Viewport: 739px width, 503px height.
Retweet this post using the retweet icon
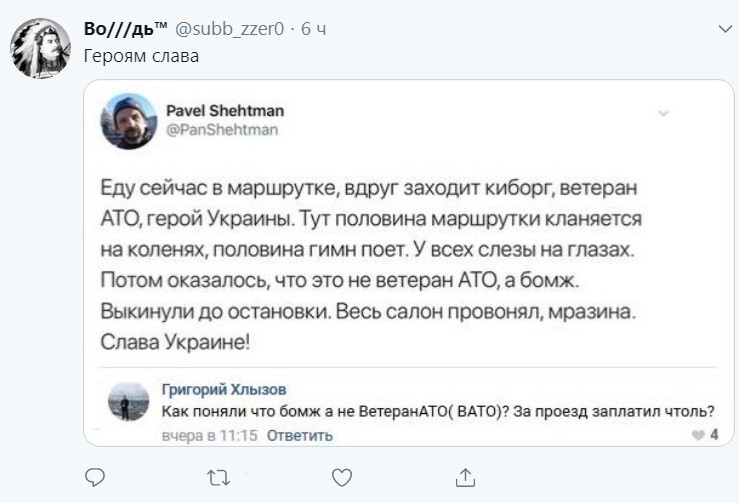pyautogui.click(x=217, y=475)
